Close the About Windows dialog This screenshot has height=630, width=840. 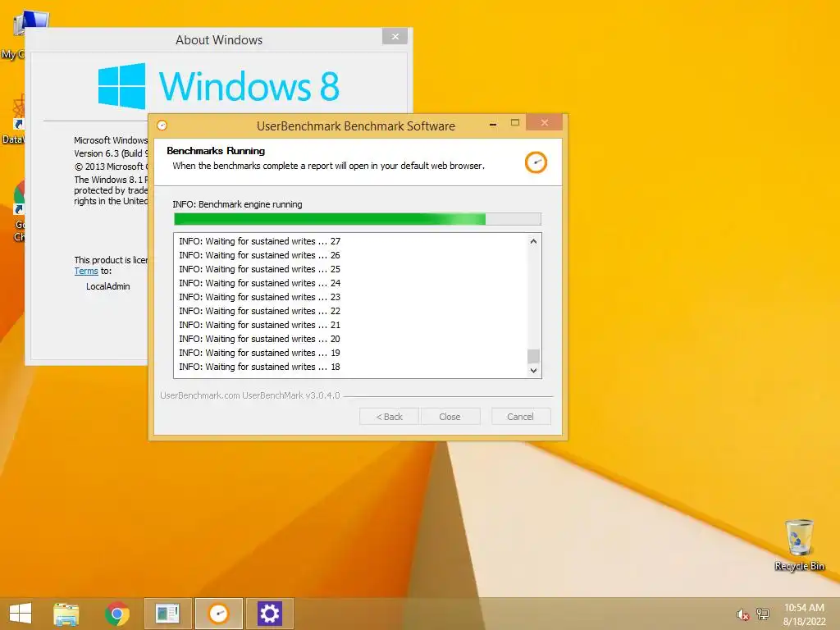pyautogui.click(x=395, y=36)
